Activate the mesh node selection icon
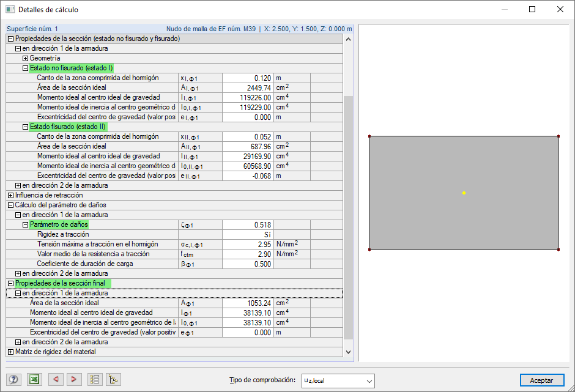 tap(113, 379)
